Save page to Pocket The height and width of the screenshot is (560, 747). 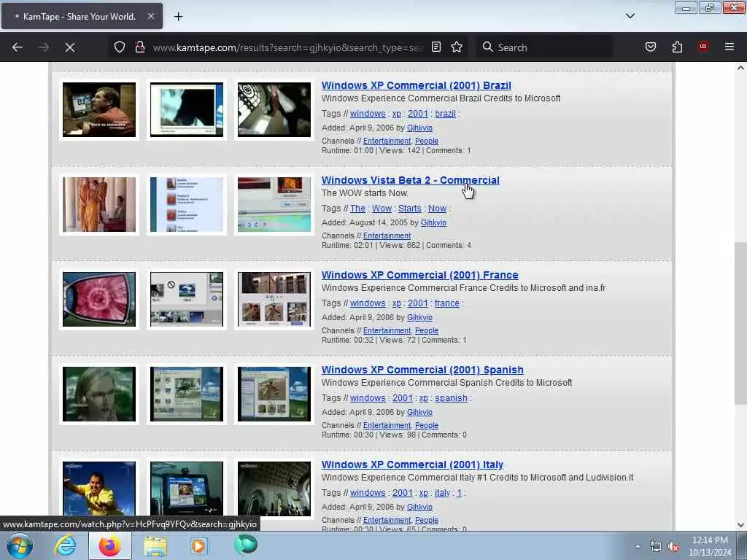coord(651,47)
